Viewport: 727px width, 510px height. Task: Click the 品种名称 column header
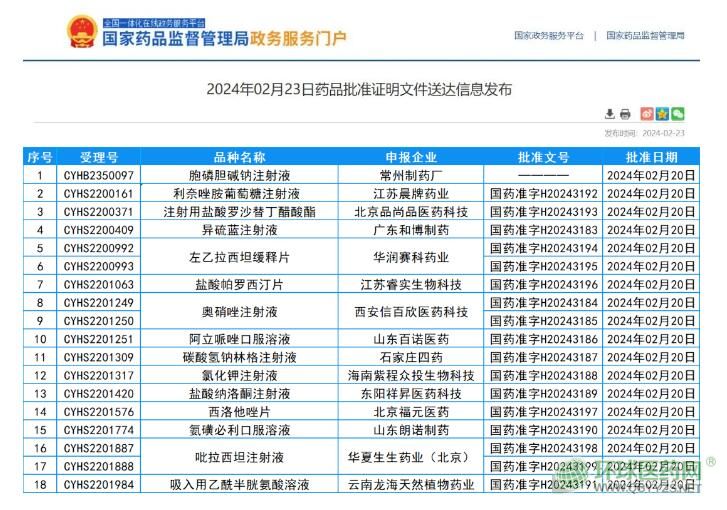pyautogui.click(x=239, y=157)
